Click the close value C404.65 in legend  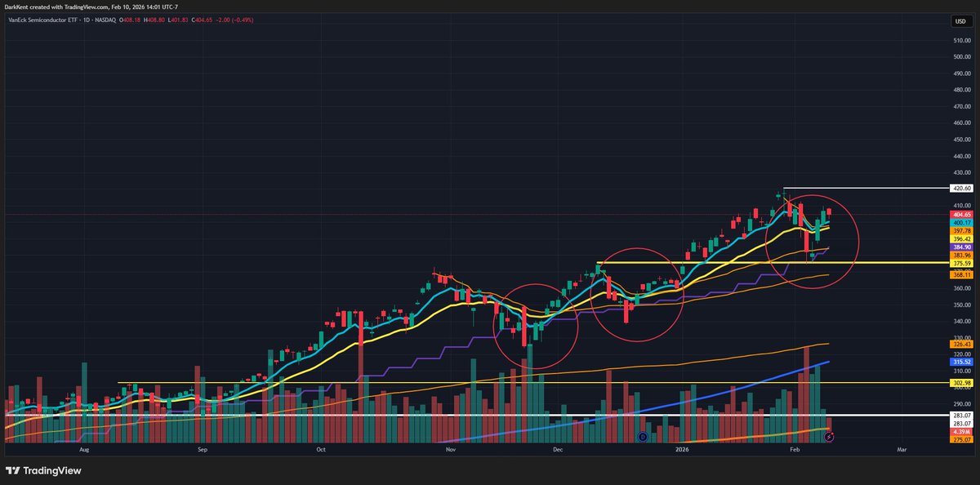coord(202,20)
